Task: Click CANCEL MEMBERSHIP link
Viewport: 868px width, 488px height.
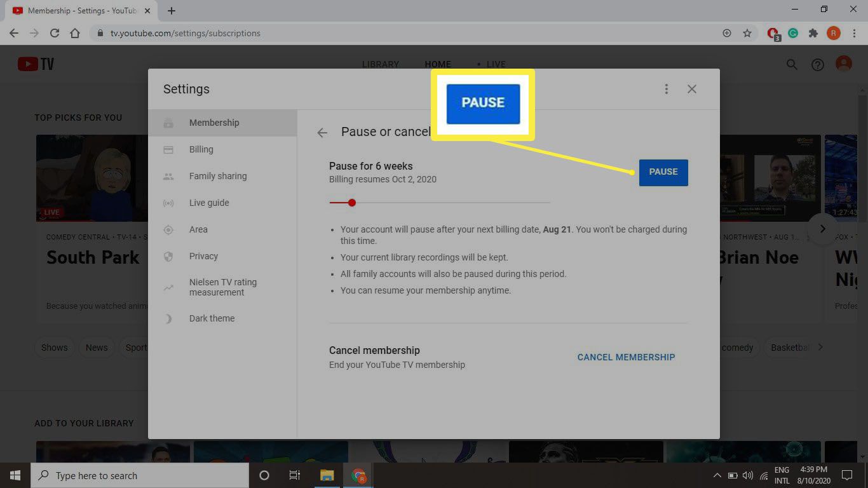Action: (626, 357)
